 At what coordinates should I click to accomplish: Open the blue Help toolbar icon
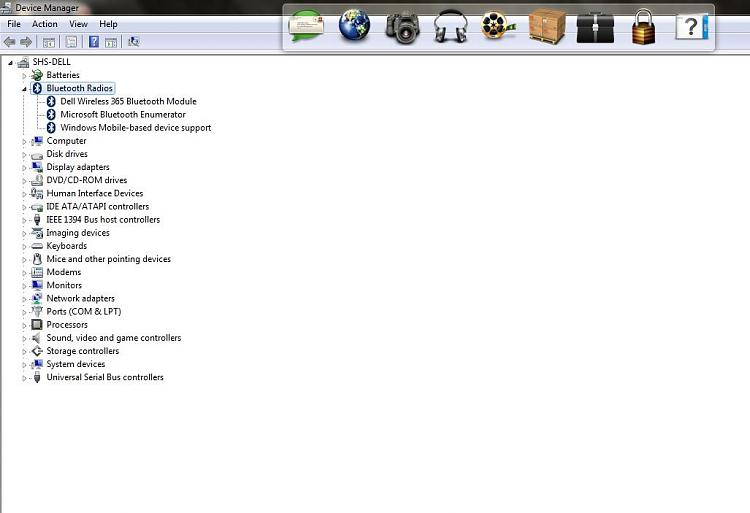pos(94,42)
